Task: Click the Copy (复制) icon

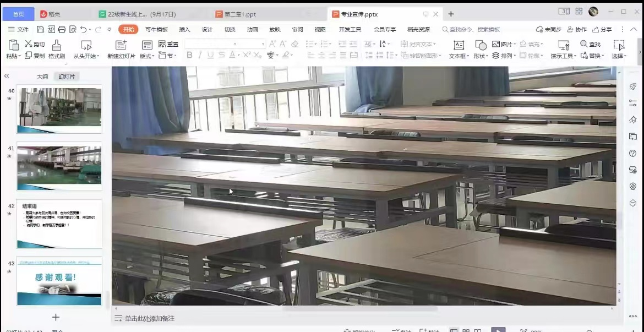Action: [29, 56]
